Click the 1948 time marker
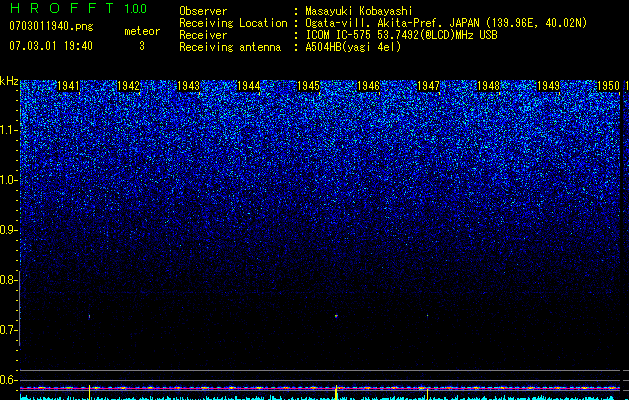The image size is (629, 400). click(x=489, y=86)
